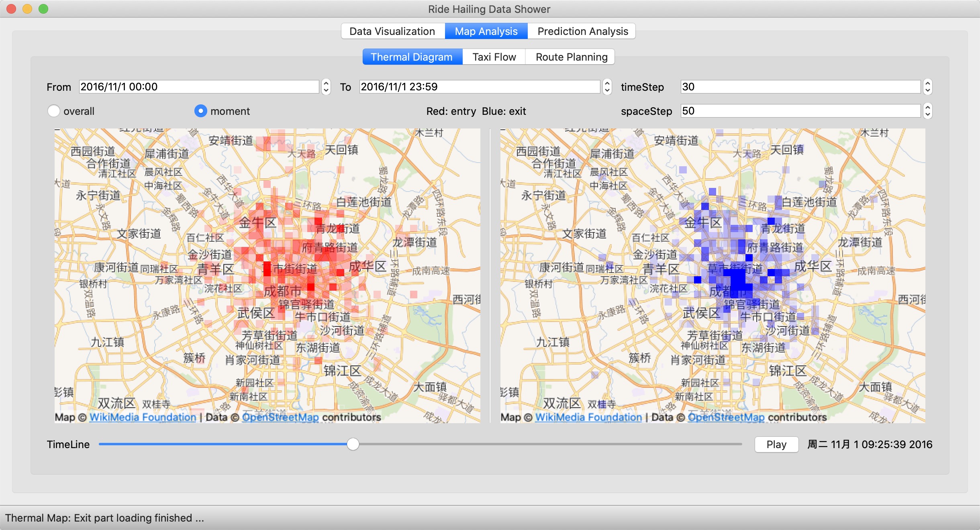Screen dimensions: 980x530
Task: Focus the timeStep value field
Action: [800, 87]
